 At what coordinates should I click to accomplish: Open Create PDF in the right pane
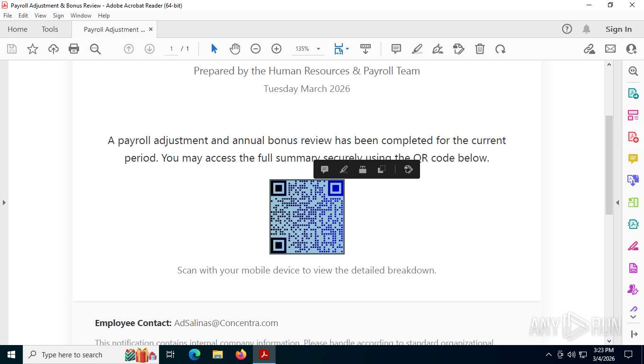633,137
